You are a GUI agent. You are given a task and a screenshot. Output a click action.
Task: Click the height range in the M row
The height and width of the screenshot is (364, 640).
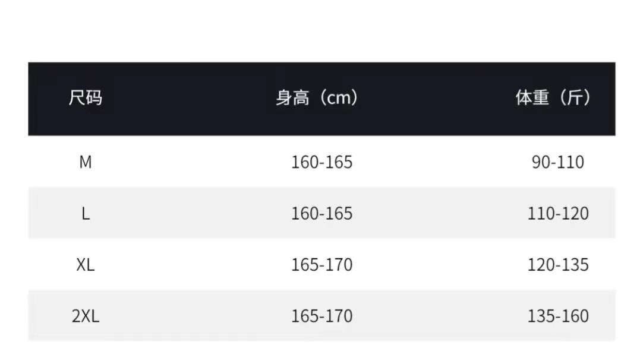click(321, 162)
